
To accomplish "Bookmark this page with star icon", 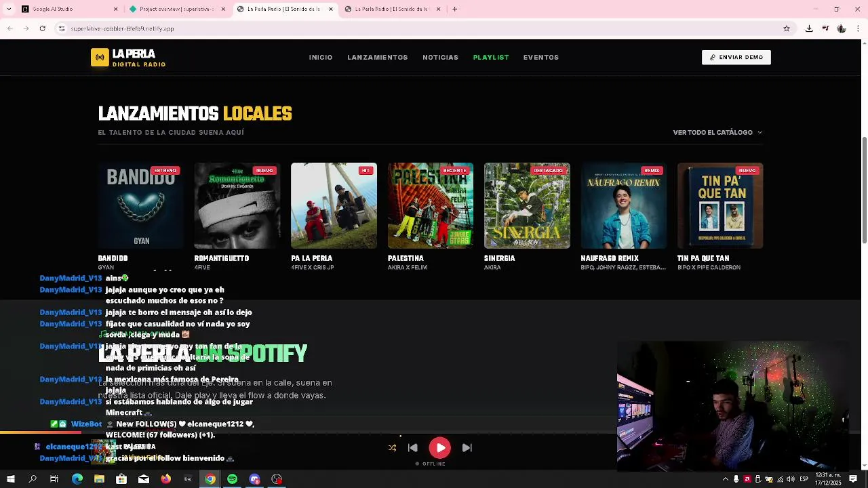I will coord(787,28).
